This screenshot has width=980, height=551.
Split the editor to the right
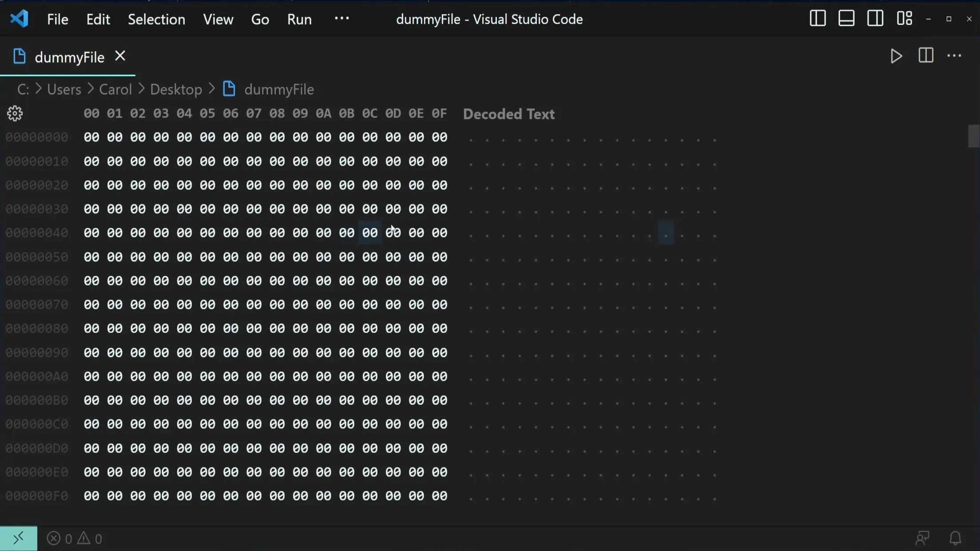(926, 56)
